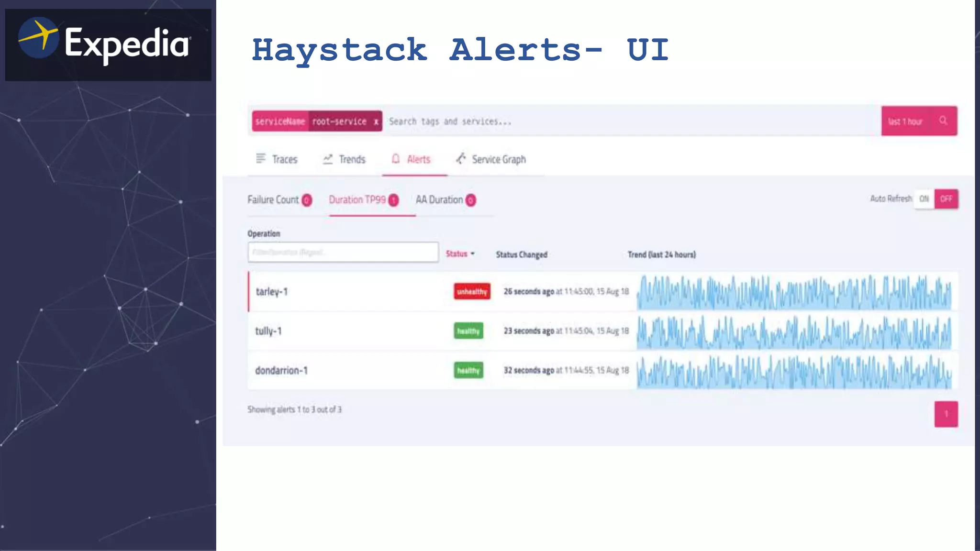Turn Auto Refresh OFF
980x551 pixels.
click(x=946, y=199)
